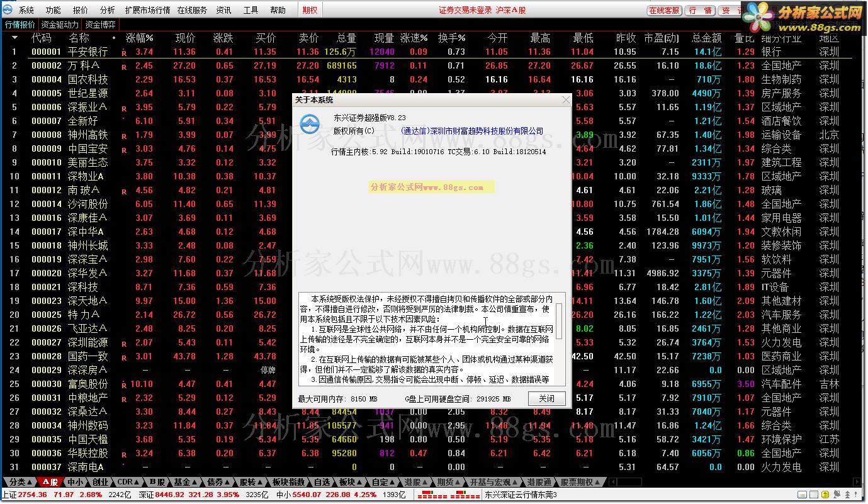Select stock code 000037 row
This screenshot has width=868, height=504.
427,467
